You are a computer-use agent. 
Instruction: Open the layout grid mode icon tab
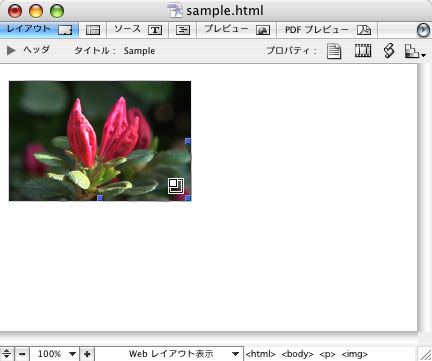tap(93, 30)
